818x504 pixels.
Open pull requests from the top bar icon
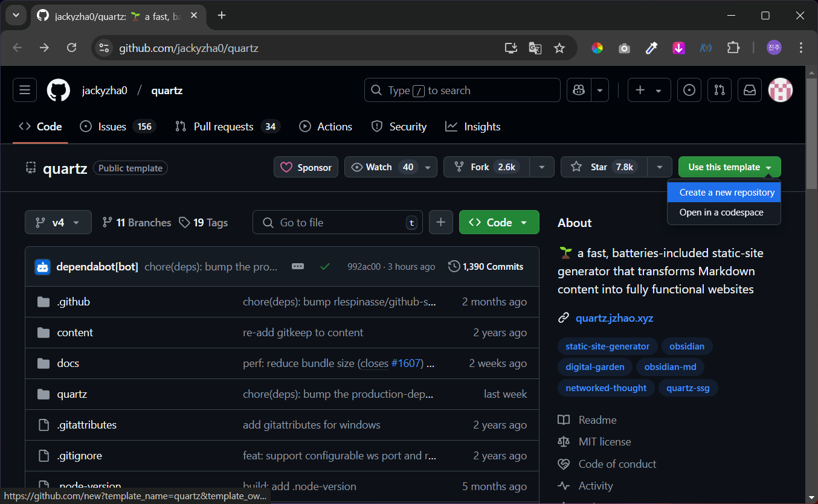point(719,90)
